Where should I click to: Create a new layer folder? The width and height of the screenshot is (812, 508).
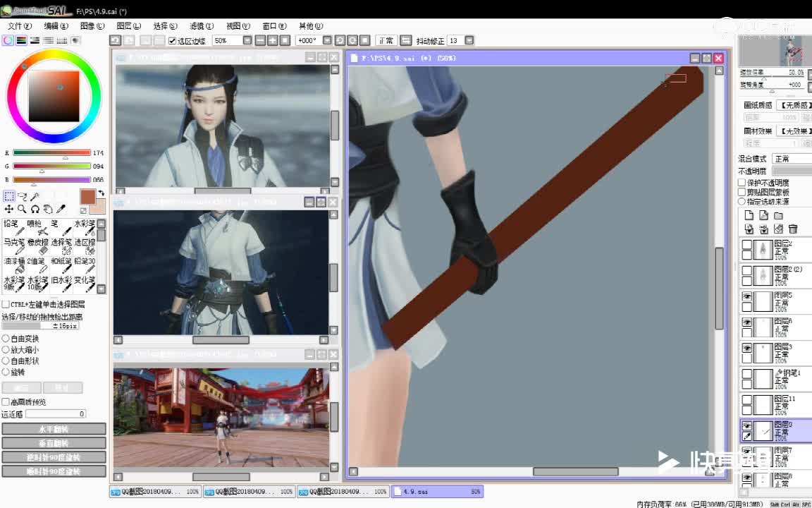pos(778,216)
